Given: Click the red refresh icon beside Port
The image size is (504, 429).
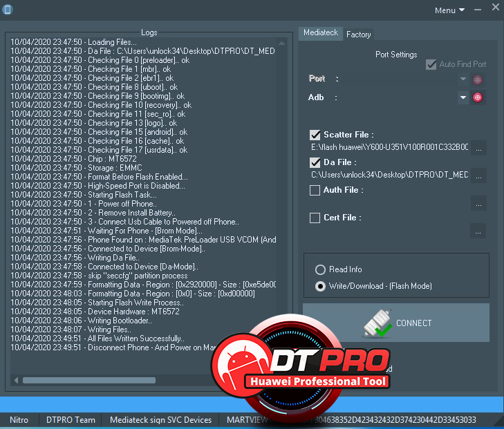Looking at the screenshot, I should coord(478,79).
